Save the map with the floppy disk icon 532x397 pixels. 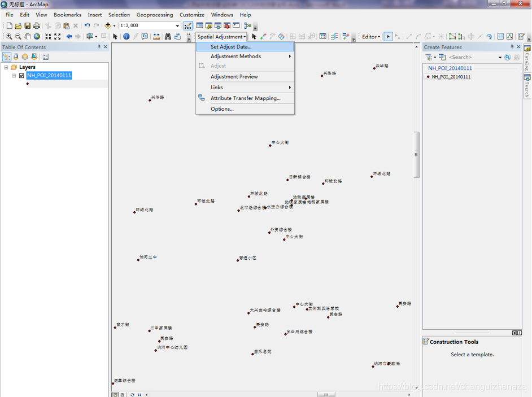[x=28, y=25]
